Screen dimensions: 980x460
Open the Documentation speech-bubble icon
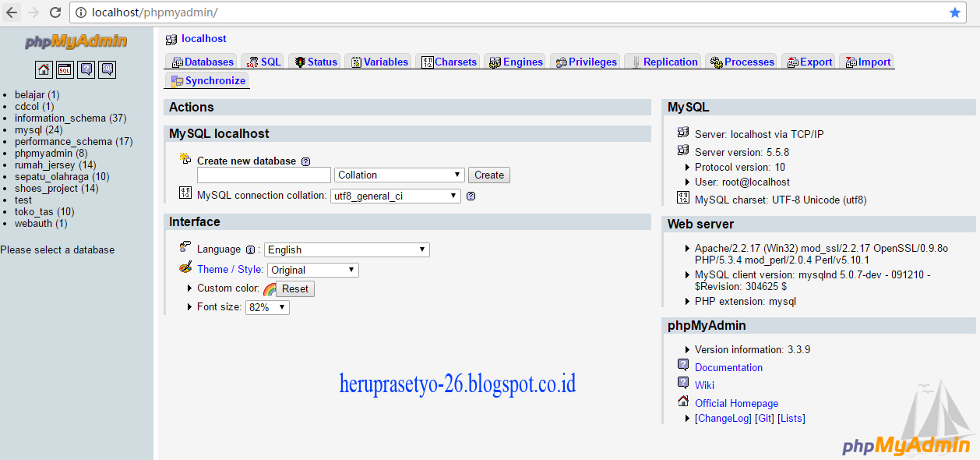pyautogui.click(x=683, y=366)
